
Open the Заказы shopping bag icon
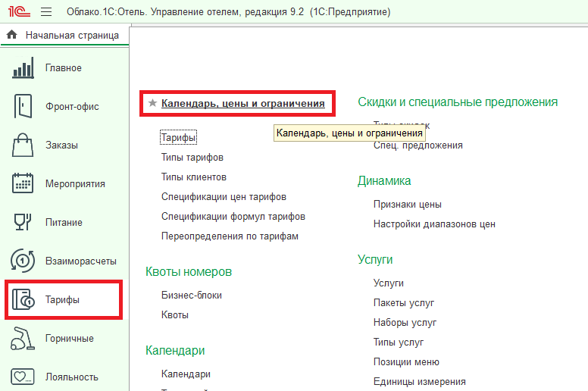[x=23, y=145]
